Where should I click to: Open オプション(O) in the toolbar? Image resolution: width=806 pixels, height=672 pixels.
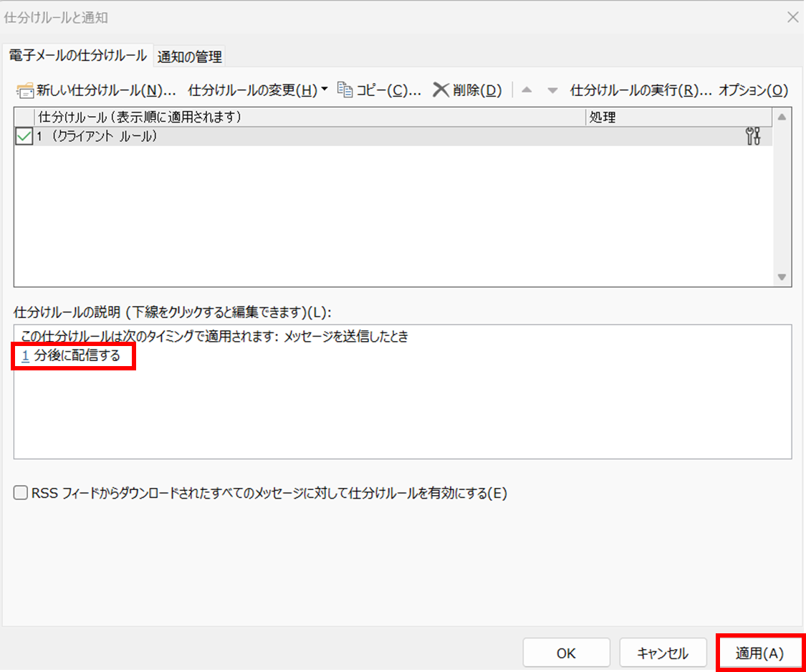pos(753,90)
